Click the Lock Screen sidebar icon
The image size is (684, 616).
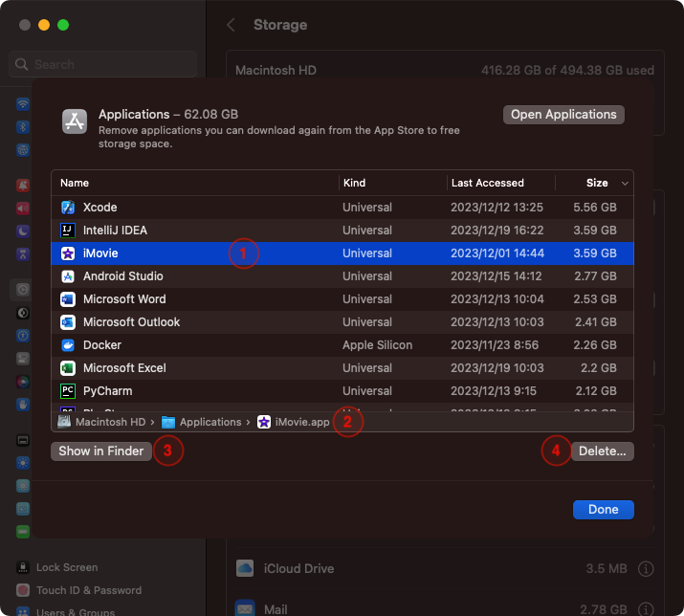coord(23,567)
